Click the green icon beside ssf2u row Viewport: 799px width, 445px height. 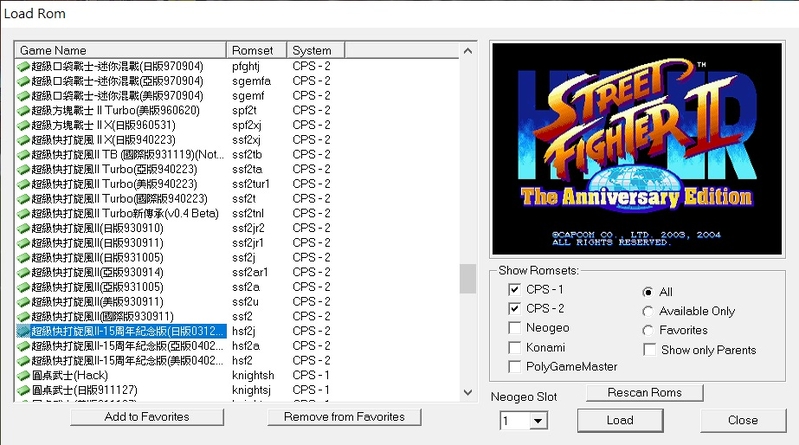pyautogui.click(x=23, y=302)
